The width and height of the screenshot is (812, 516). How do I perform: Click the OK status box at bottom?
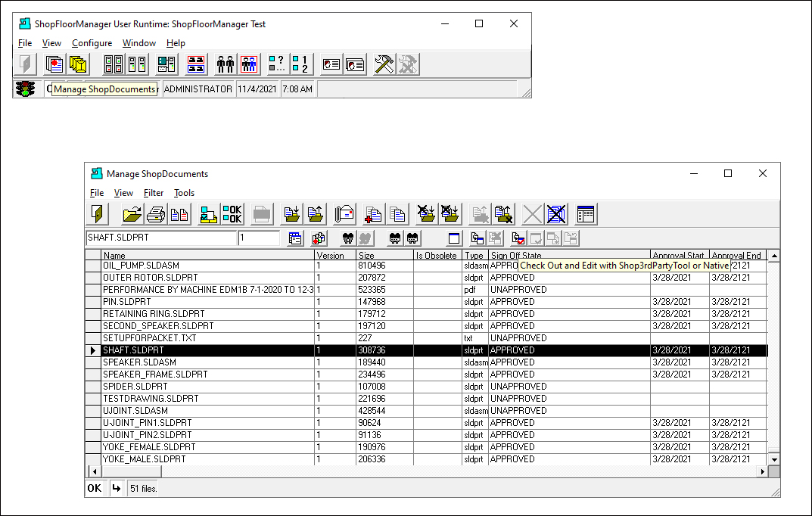point(95,488)
